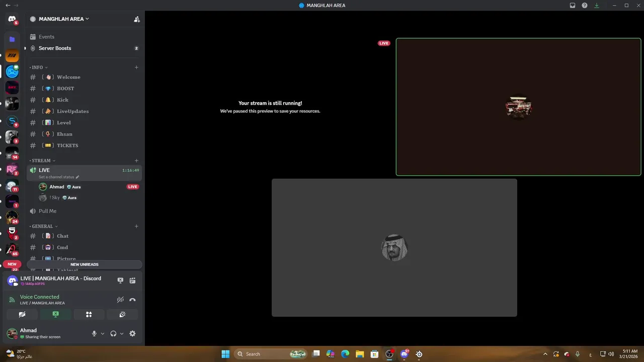Click the red NEW servers indicator

(12, 264)
